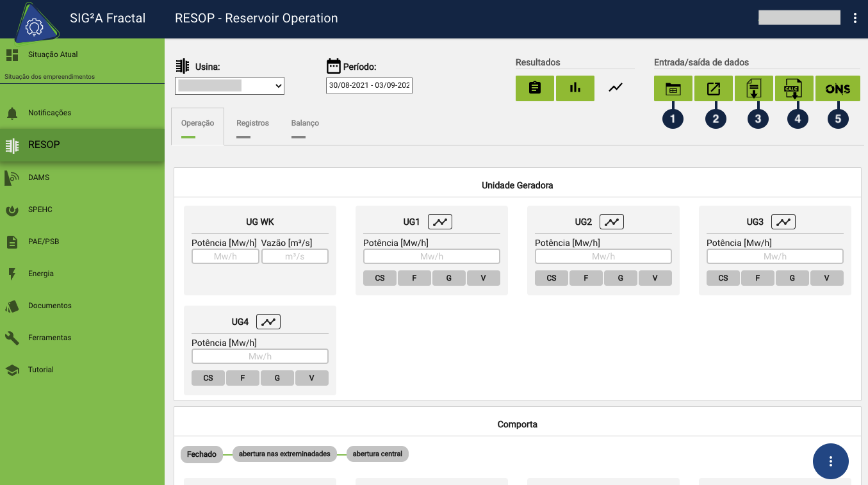Switch to the Registros tab
This screenshot has width=868, height=485.
(x=252, y=124)
